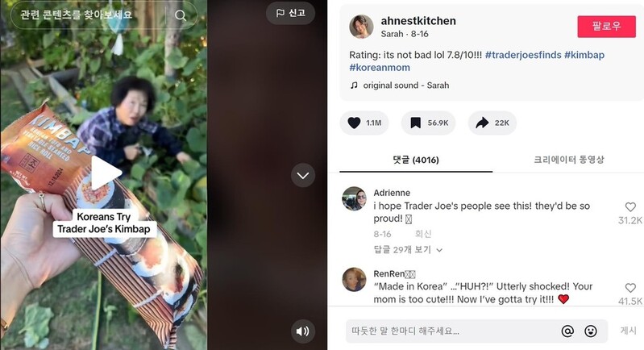Switch to 댓글 (4016) tab
The image size is (644, 350).
(415, 160)
